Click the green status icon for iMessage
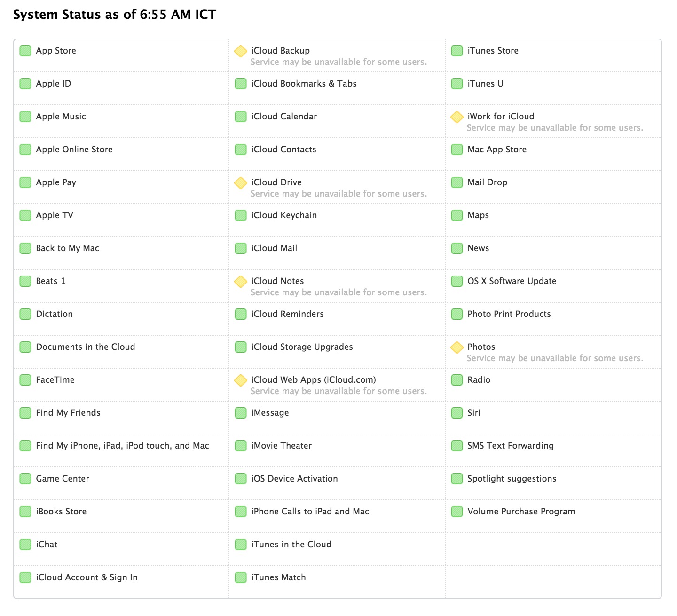Image resolution: width=677 pixels, height=616 pixels. pos(241,413)
